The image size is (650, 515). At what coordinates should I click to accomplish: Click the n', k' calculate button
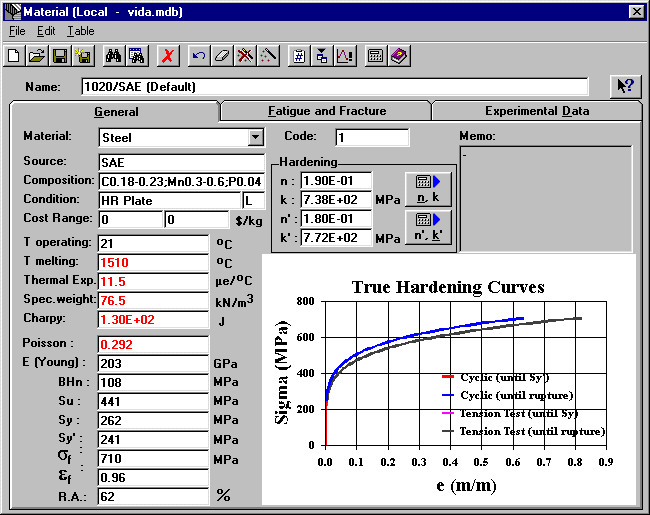coord(426,228)
